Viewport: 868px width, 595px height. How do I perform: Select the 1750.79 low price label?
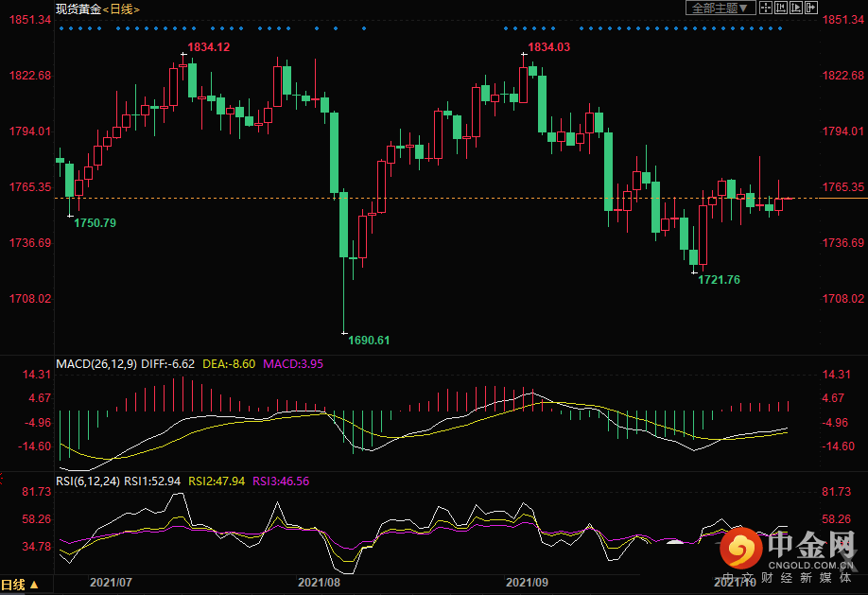click(95, 222)
